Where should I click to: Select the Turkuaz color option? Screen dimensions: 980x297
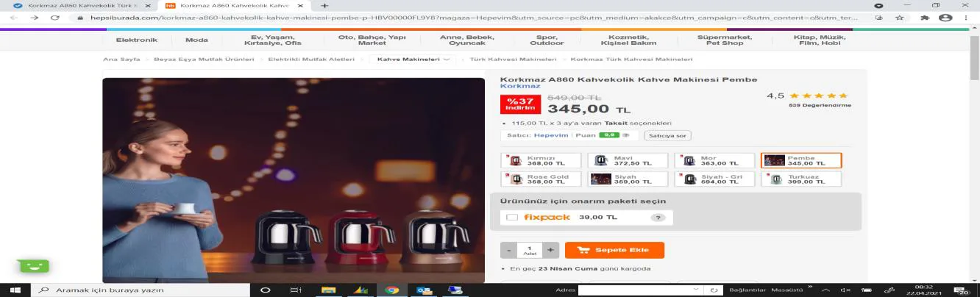[x=801, y=179]
